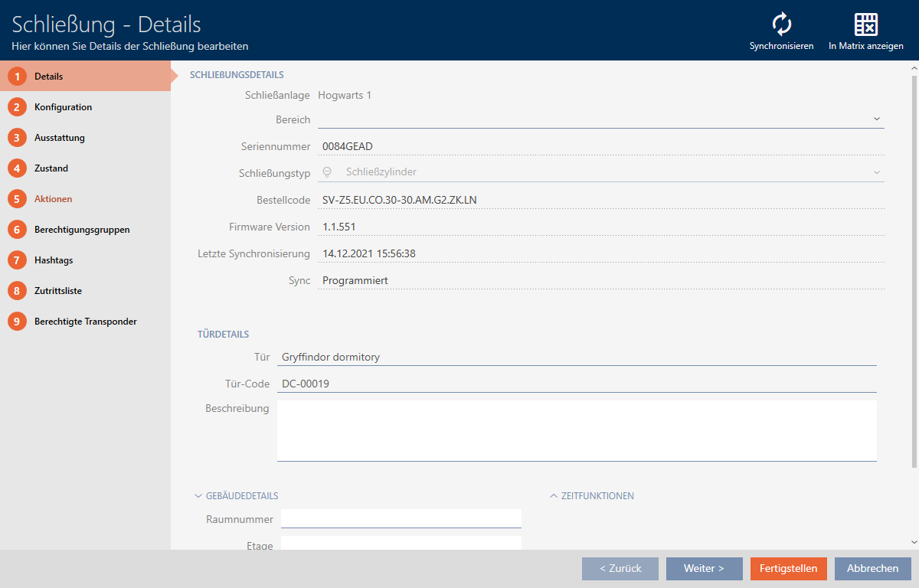Screen dimensions: 919x588
Task: Open the In Matrix anzeigen icon
Action: (865, 24)
